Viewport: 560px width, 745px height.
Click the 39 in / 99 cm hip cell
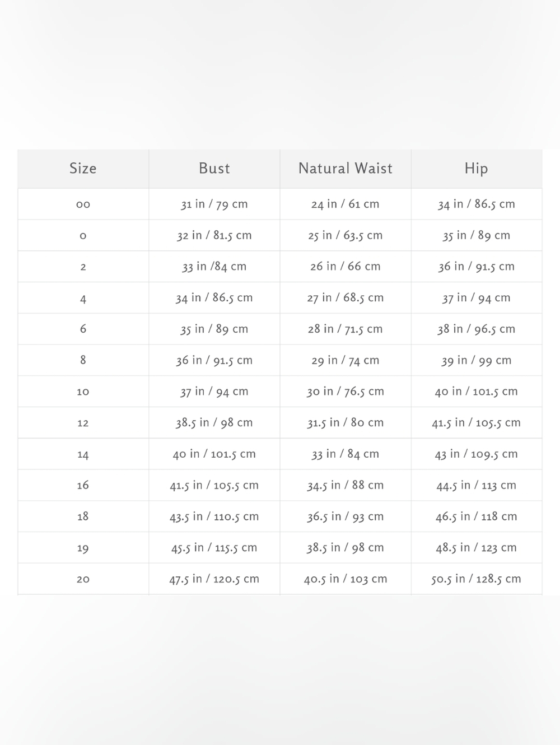point(477,361)
